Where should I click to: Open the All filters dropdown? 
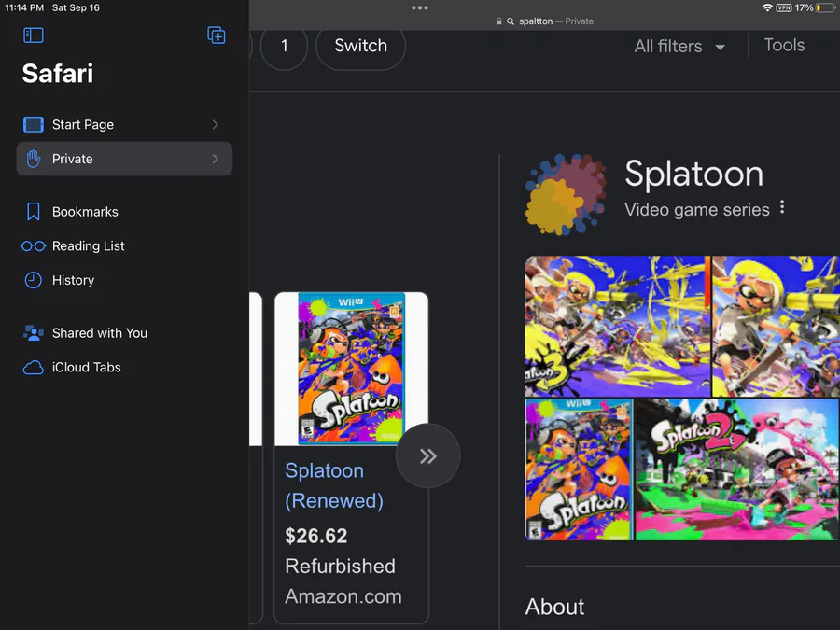(x=679, y=46)
